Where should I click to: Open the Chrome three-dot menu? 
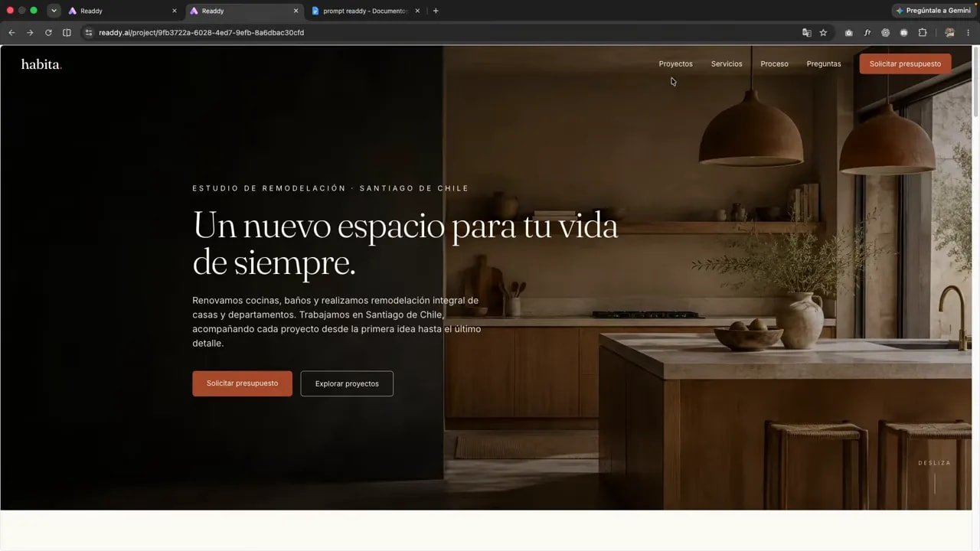click(968, 33)
